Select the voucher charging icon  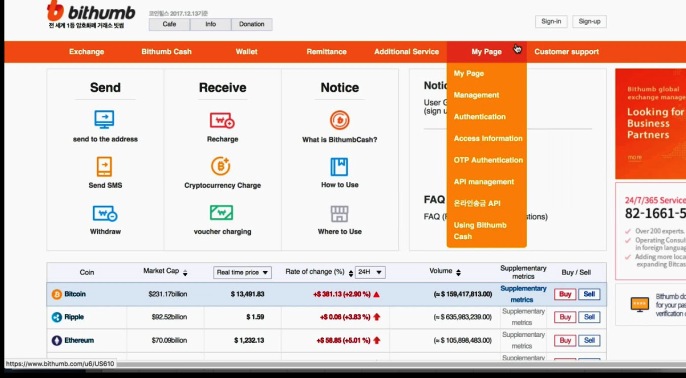tap(221, 213)
